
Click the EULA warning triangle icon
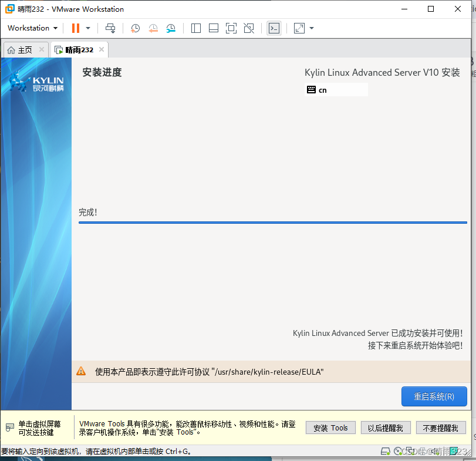tap(81, 371)
